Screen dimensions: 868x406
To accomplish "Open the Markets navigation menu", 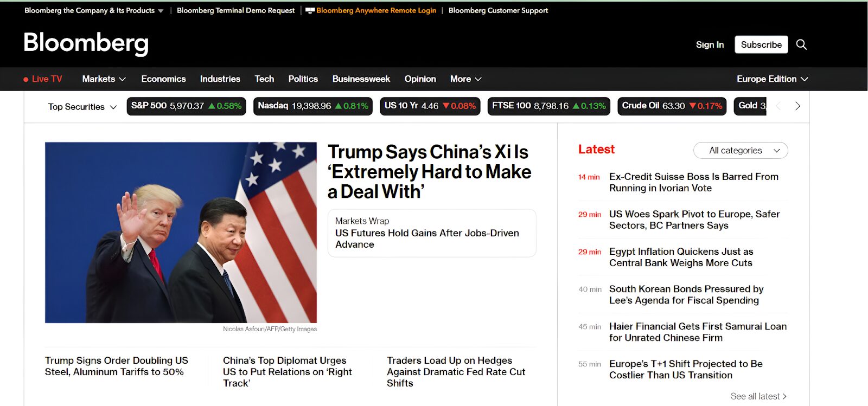I will (x=104, y=79).
